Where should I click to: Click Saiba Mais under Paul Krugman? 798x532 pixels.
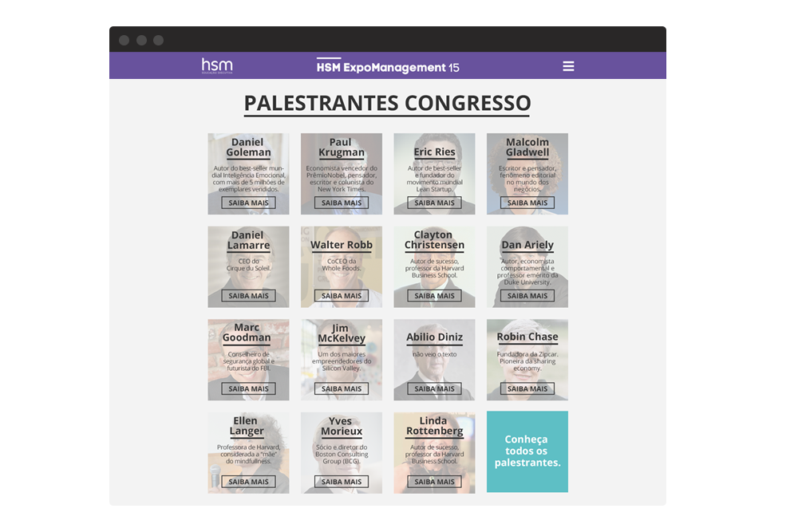pos(342,203)
